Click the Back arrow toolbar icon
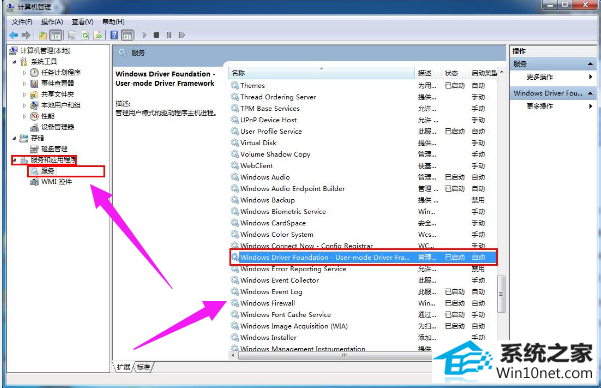Screen dimensions: 601x388 [x=13, y=35]
